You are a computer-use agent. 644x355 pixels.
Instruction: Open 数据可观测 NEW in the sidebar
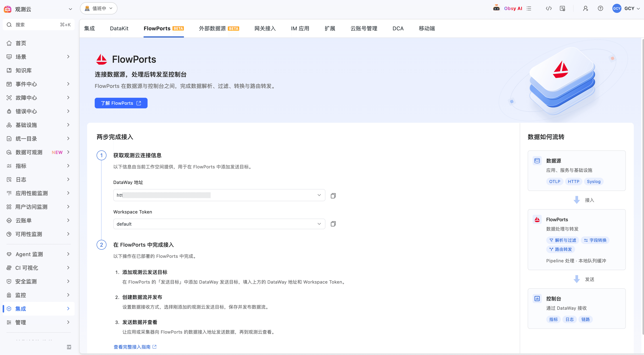(x=38, y=152)
